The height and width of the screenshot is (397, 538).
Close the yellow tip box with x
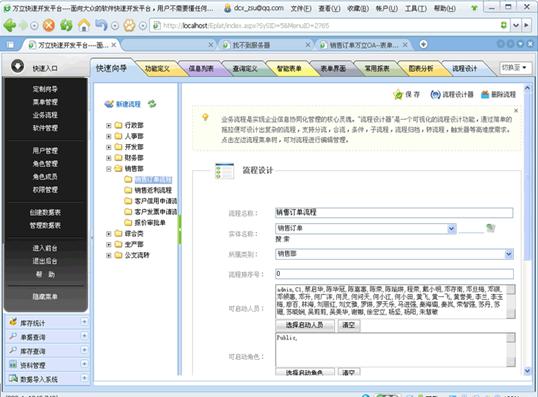tap(516, 110)
